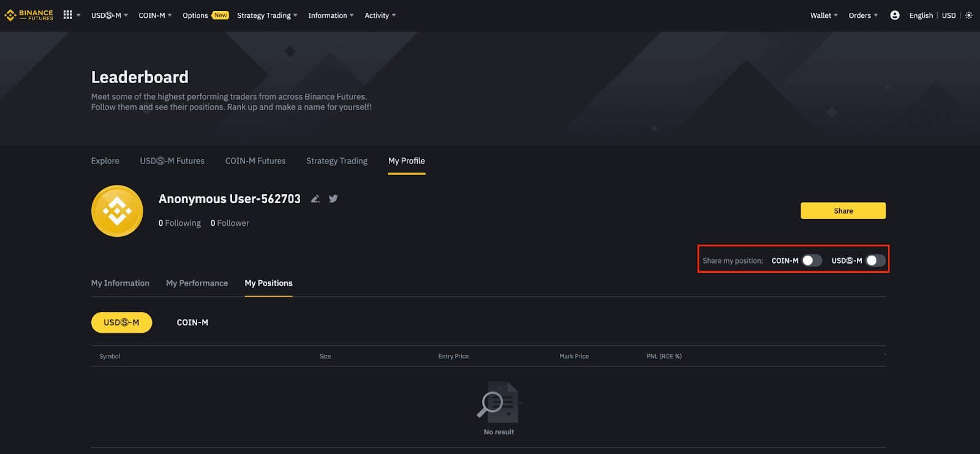Click the edit nickname pencil icon

point(315,199)
